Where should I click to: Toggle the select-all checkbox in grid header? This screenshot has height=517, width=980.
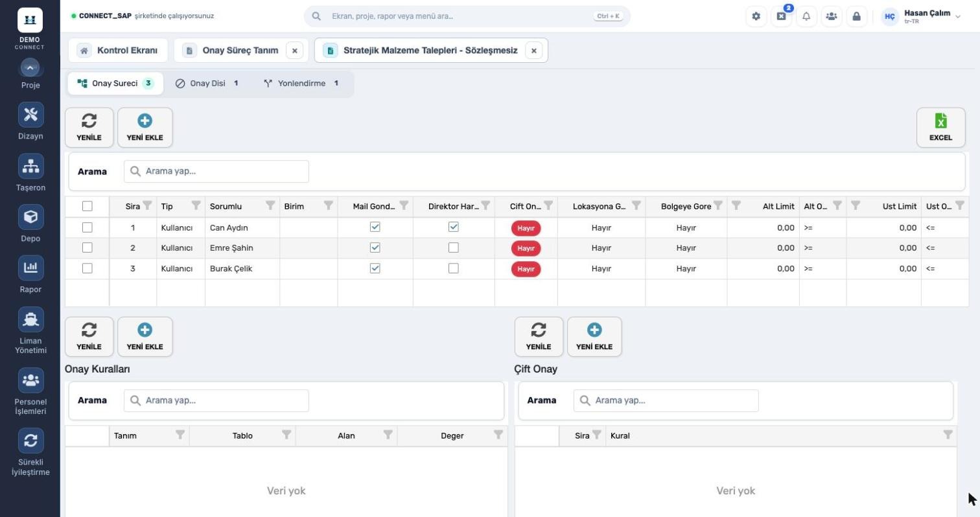pos(87,206)
